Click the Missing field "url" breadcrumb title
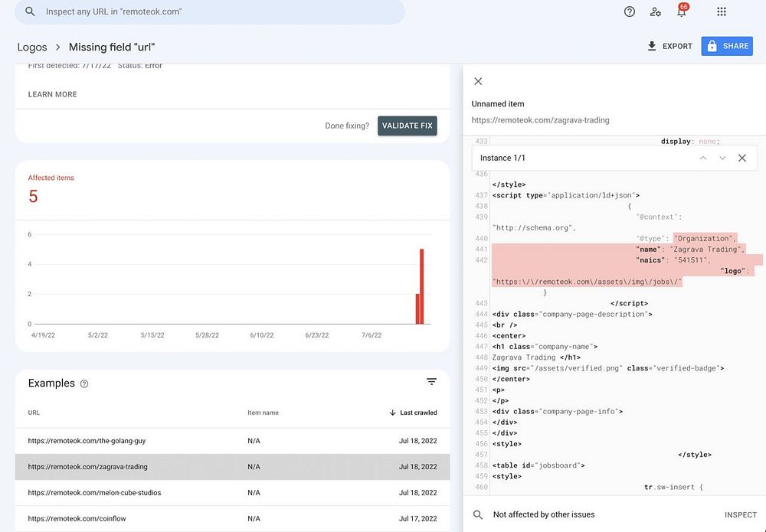The image size is (766, 532). [x=112, y=47]
